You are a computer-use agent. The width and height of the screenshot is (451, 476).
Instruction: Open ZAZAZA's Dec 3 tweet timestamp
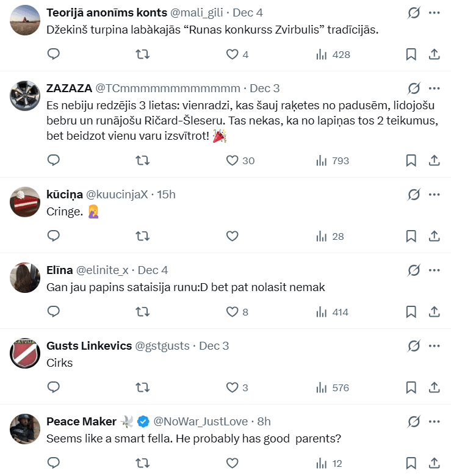point(265,88)
